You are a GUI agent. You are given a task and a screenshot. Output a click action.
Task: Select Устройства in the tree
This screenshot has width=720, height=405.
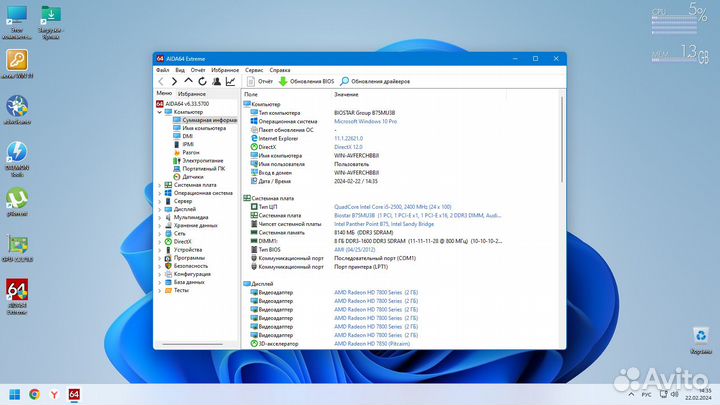[184, 250]
